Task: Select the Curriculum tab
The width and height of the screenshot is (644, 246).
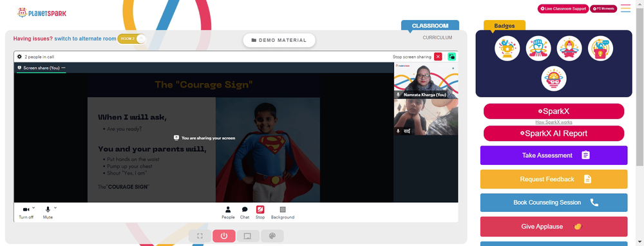Action: (437, 37)
